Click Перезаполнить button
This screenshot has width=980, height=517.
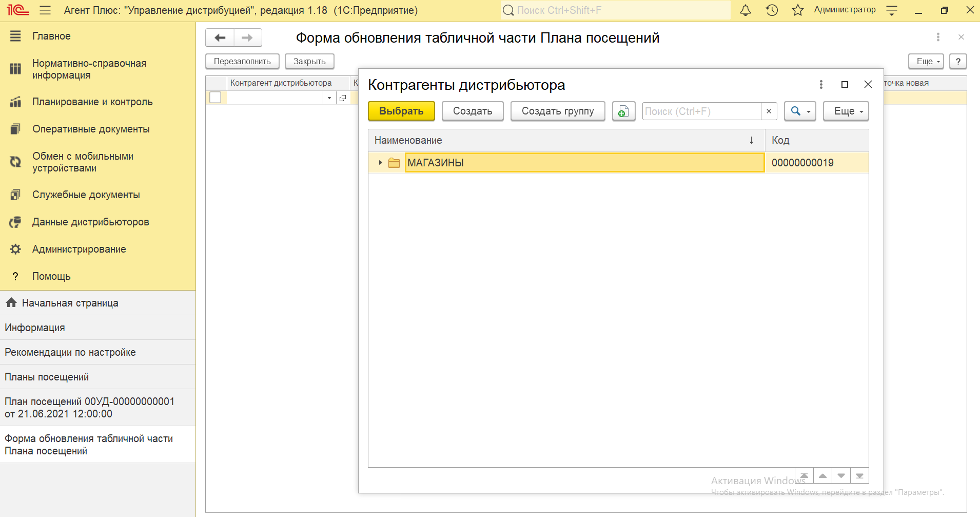pos(242,61)
